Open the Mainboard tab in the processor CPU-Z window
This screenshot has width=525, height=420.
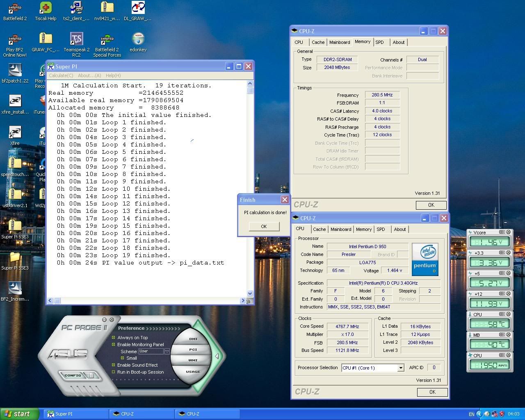point(341,229)
